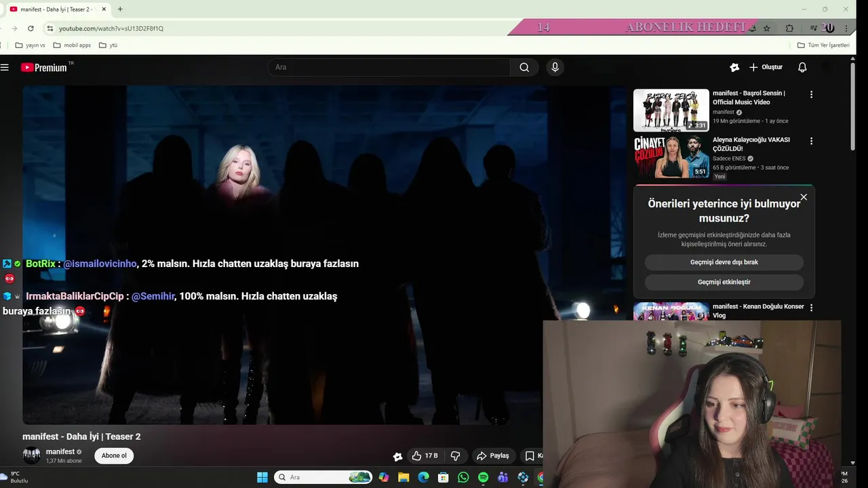Start voice search with microphone icon
The height and width of the screenshot is (488, 868).
tap(555, 67)
